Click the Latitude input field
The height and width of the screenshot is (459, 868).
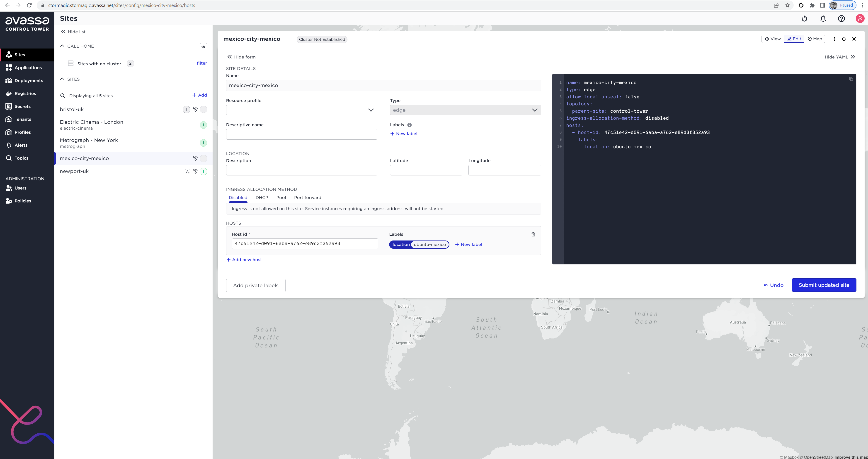coord(426,170)
